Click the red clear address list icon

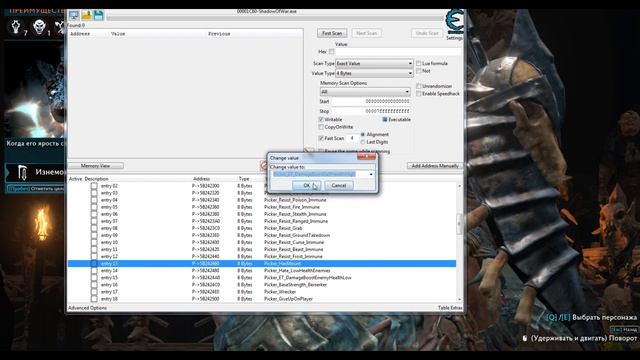pyautogui.click(x=263, y=166)
